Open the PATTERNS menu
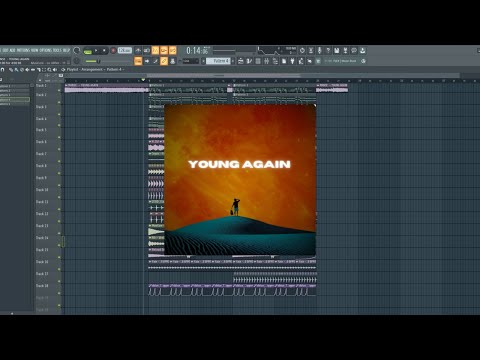Viewport: 480px width, 360px height. click(x=23, y=50)
